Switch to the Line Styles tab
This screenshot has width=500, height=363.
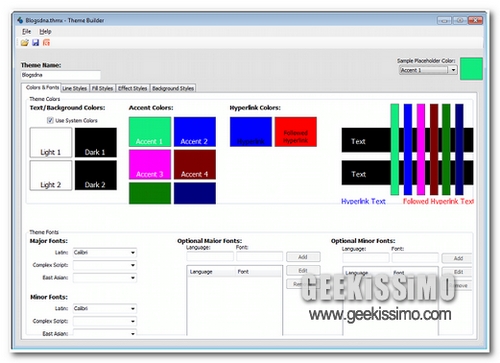click(75, 88)
